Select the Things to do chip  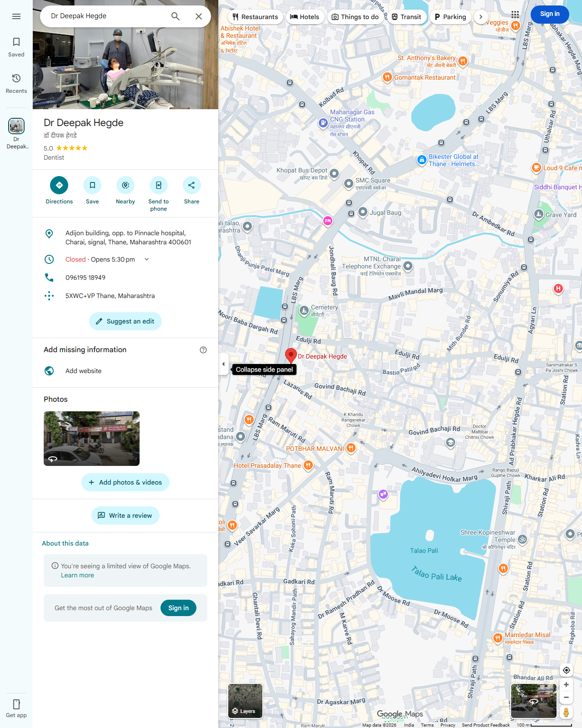[x=355, y=17]
